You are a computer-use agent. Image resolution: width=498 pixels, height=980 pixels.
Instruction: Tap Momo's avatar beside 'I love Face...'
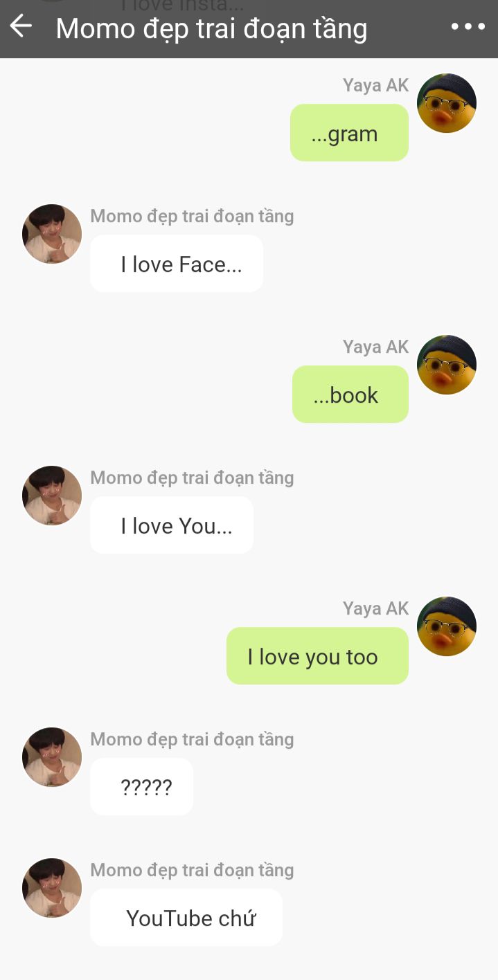52,234
